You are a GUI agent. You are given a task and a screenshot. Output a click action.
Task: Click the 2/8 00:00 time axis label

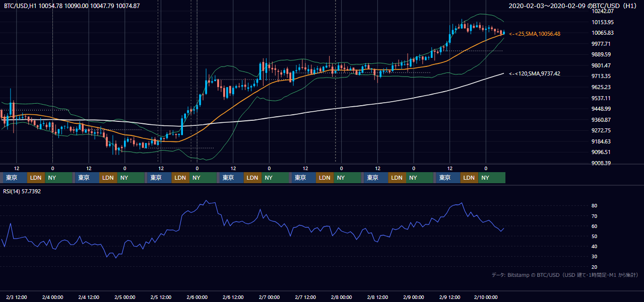[342, 297]
